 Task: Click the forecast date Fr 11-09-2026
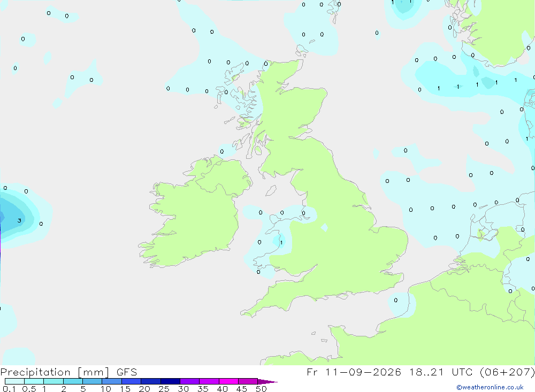coord(354,372)
